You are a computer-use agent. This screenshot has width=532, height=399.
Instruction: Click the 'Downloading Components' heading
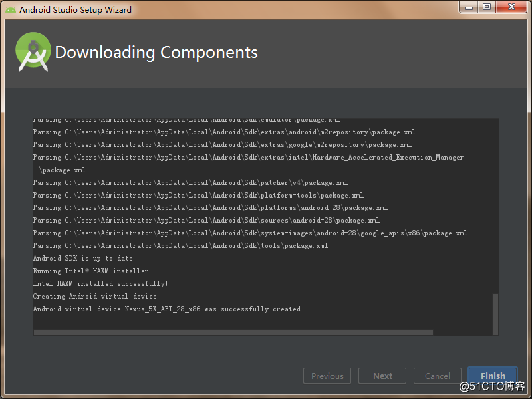pos(156,53)
